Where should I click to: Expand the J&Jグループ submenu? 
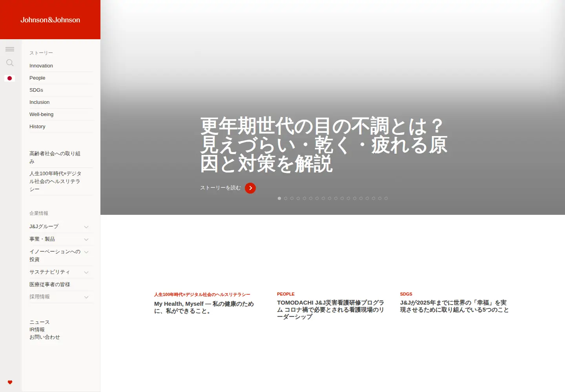(86, 227)
